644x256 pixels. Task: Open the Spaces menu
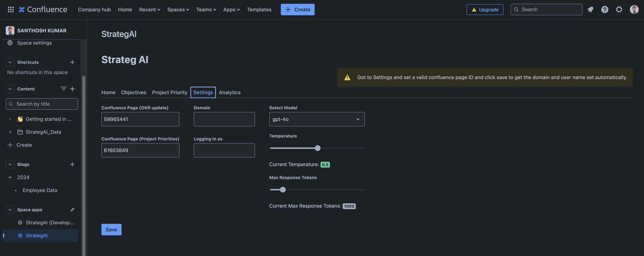[178, 10]
